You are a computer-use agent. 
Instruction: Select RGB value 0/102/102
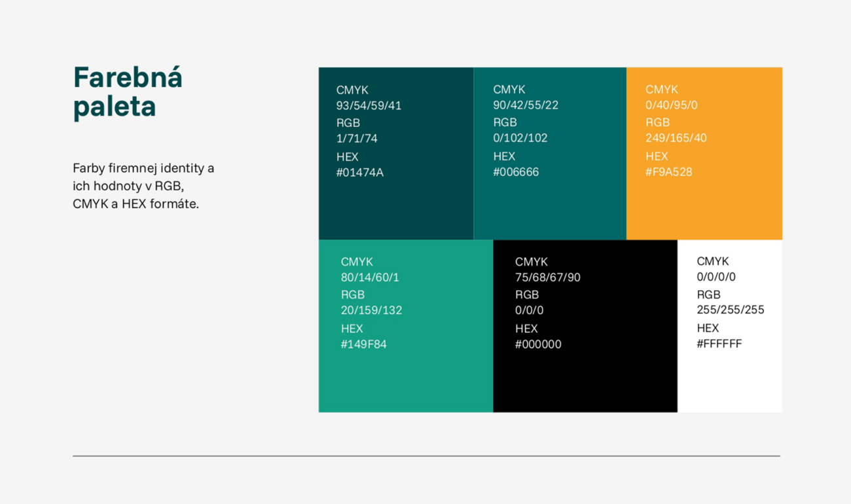click(520, 138)
